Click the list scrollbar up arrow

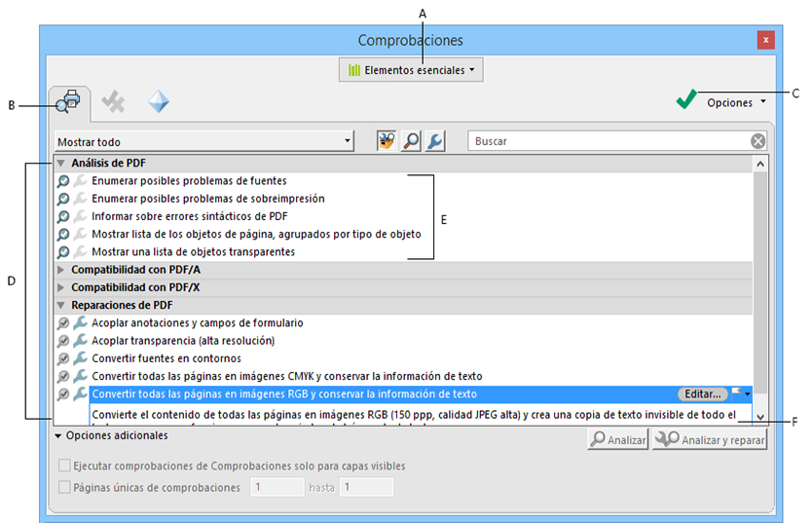pos(760,165)
